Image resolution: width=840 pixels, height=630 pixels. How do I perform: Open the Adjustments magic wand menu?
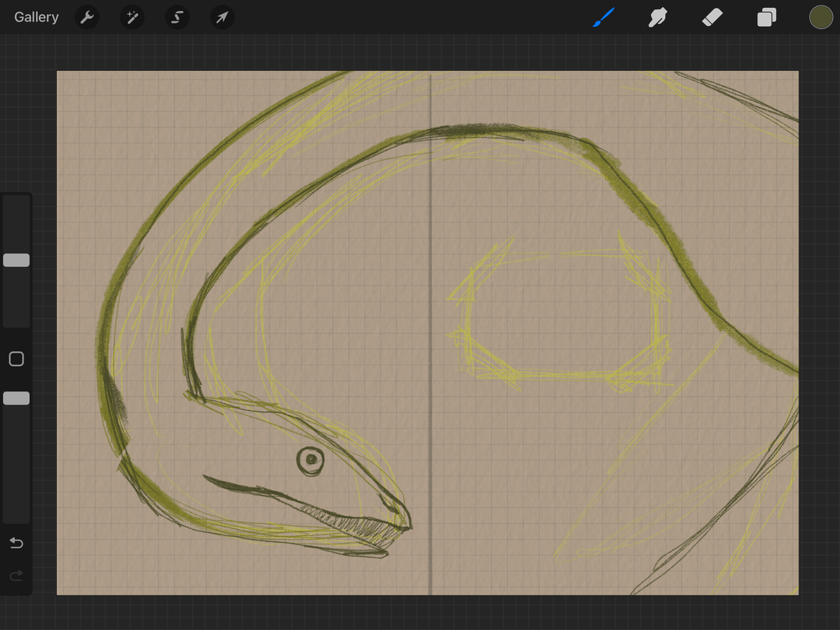(x=131, y=17)
